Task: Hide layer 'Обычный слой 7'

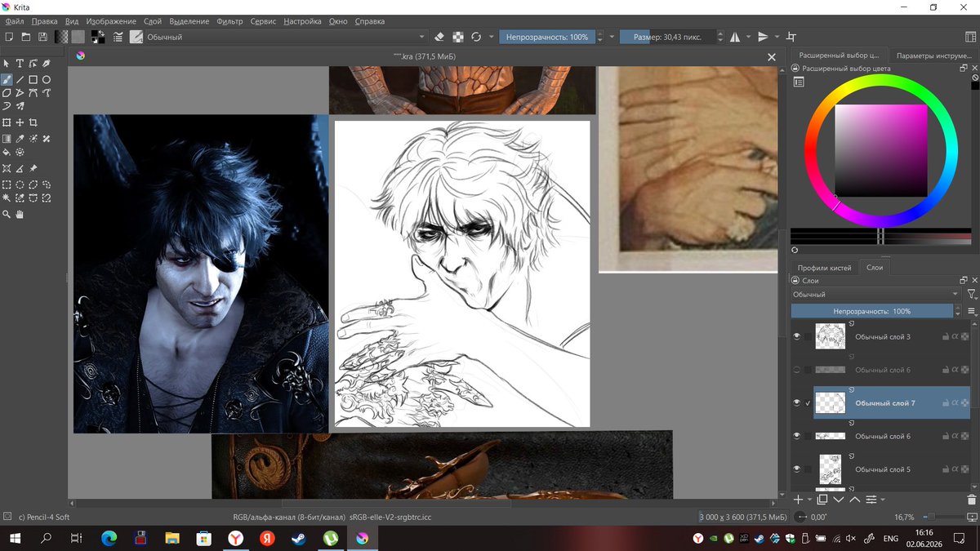Action: pos(797,402)
